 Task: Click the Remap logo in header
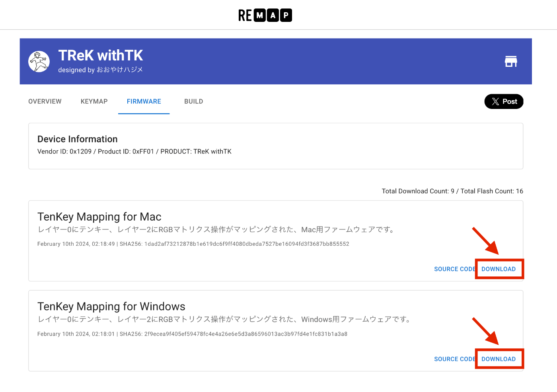point(265,15)
